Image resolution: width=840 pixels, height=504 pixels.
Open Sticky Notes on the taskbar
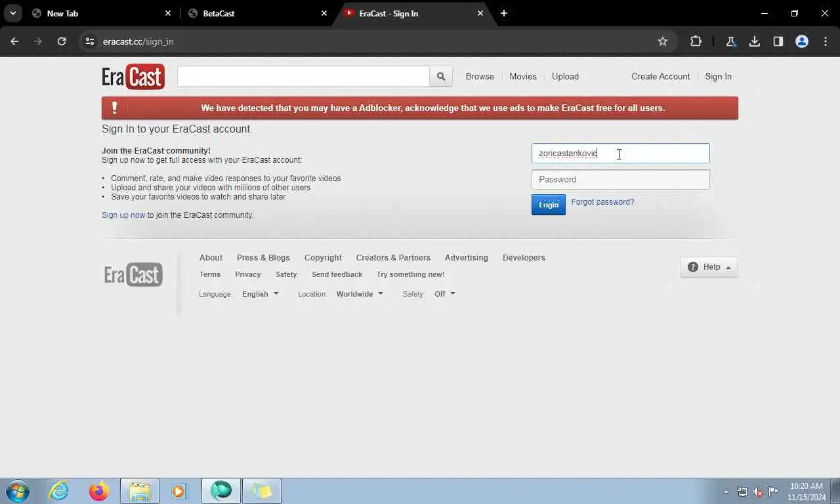click(262, 491)
